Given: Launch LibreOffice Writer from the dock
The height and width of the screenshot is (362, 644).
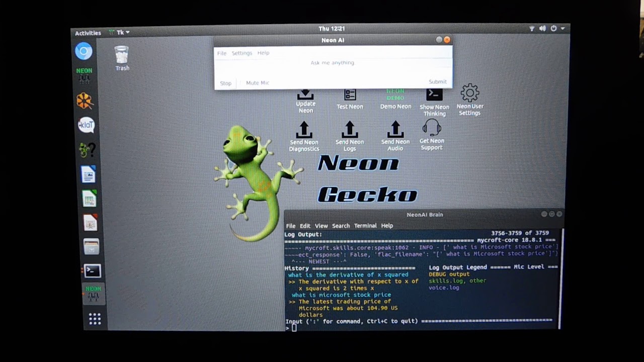Looking at the screenshot, I should point(88,174).
